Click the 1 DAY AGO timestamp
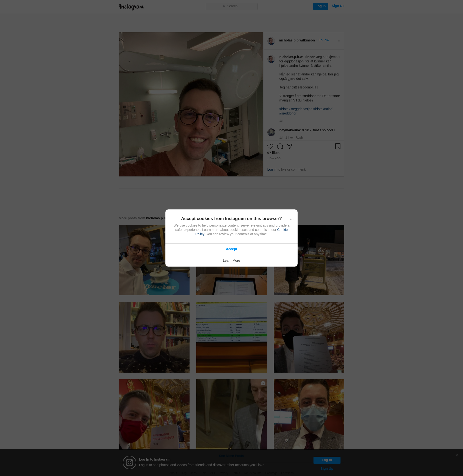Image resolution: width=463 pixels, height=476 pixels. pos(274,158)
